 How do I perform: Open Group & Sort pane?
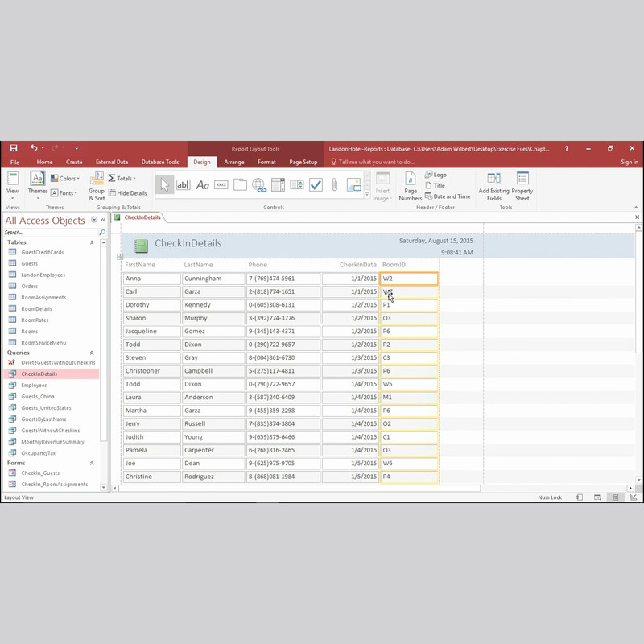point(97,187)
